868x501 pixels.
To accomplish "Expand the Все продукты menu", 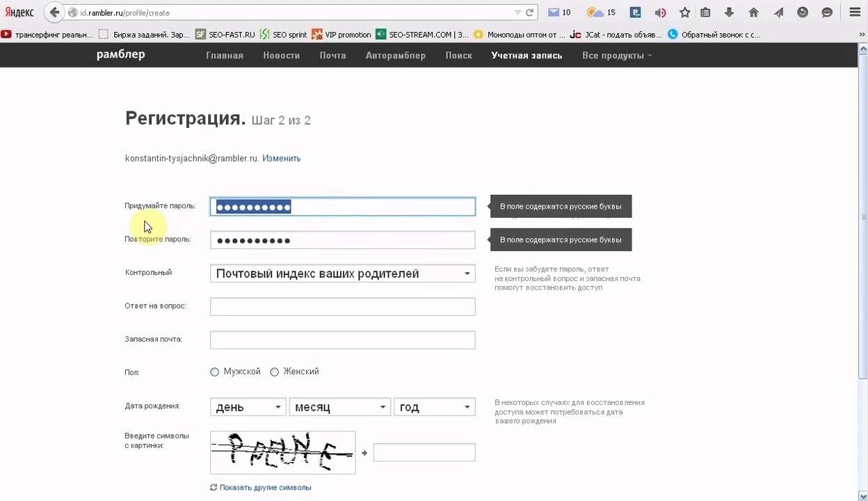I will [616, 55].
